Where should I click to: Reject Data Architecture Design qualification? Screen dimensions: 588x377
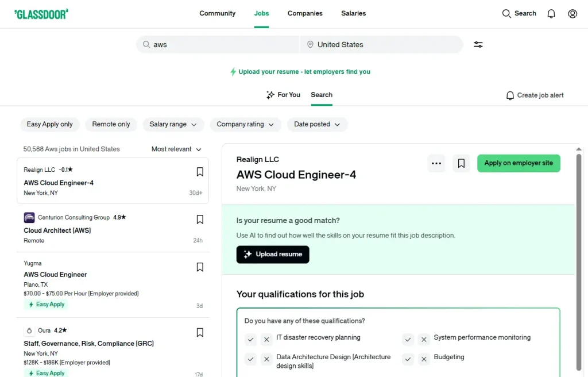click(266, 359)
